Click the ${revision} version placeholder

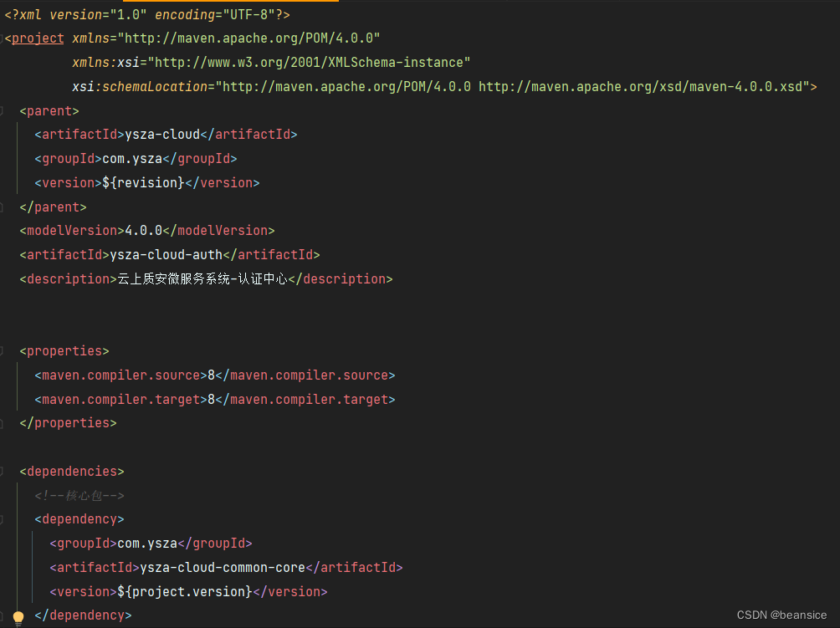[141, 182]
